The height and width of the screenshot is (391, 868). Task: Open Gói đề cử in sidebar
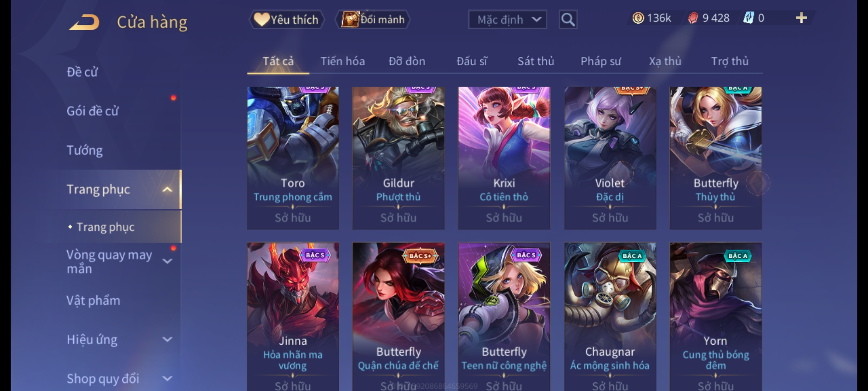[92, 111]
